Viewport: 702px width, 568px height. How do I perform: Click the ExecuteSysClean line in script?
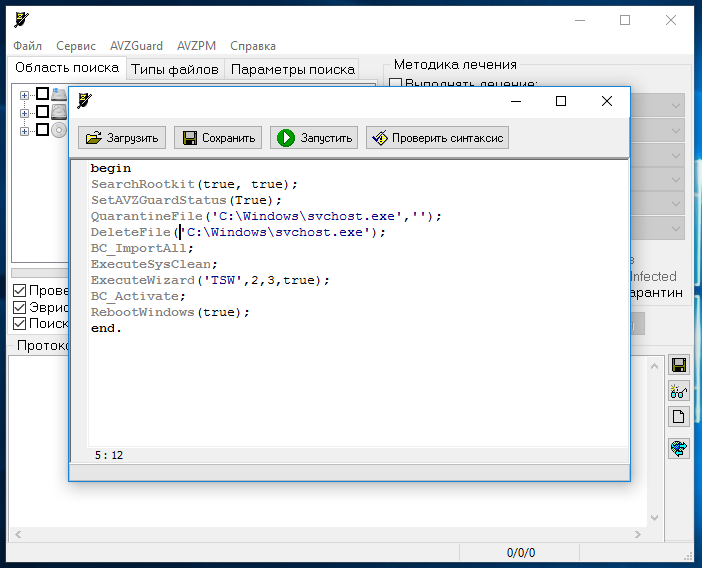click(154, 265)
